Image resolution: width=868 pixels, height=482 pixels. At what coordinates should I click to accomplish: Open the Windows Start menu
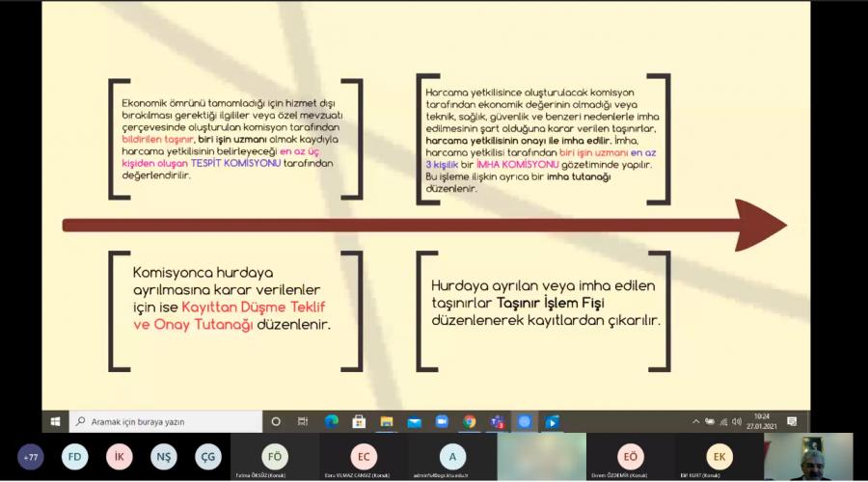coord(54,421)
